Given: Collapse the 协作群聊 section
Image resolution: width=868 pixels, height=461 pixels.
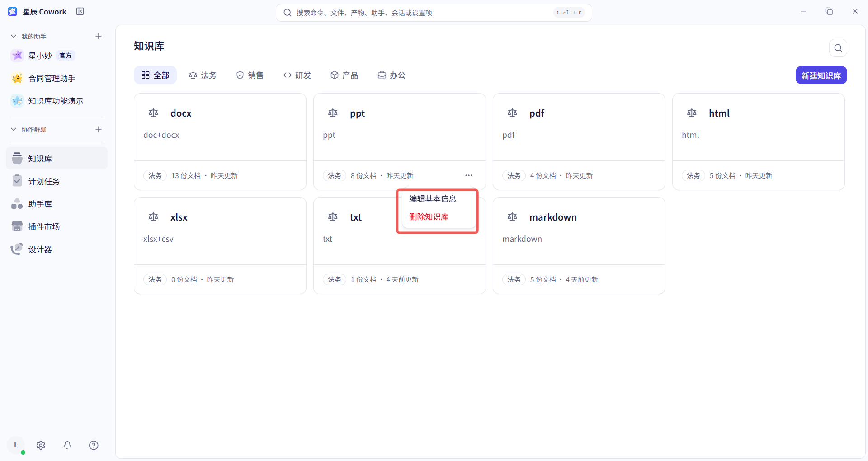Looking at the screenshot, I should 14,129.
